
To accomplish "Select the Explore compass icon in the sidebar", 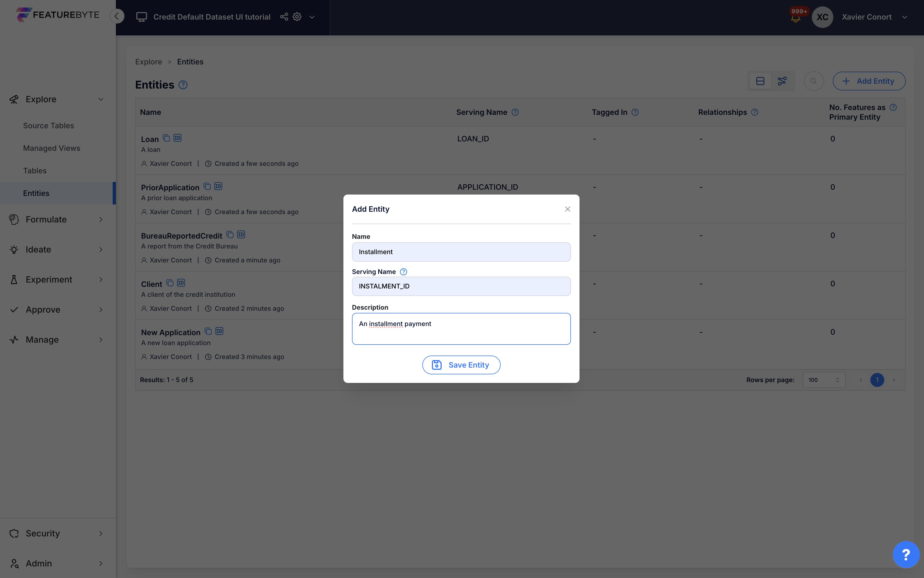I will (x=14, y=99).
